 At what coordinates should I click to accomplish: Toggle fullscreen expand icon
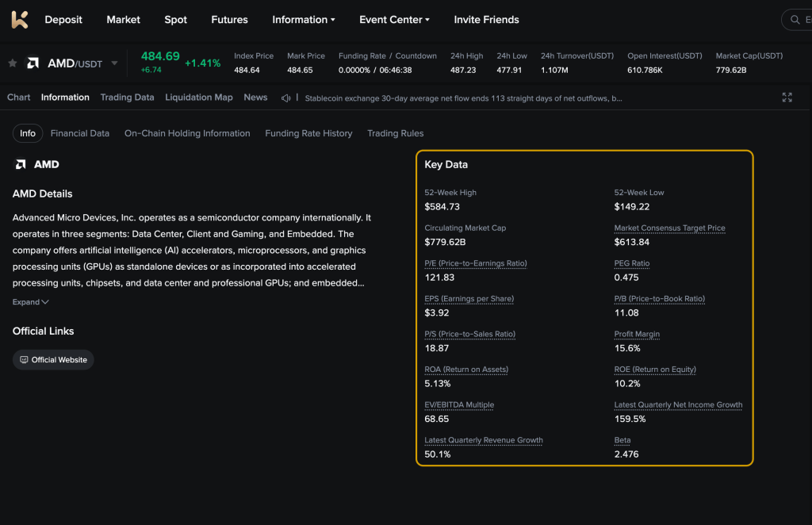click(x=787, y=98)
